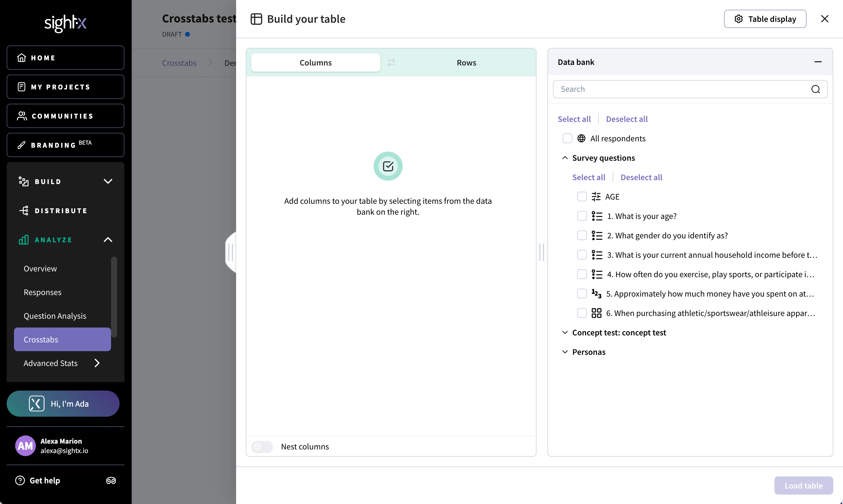Switch to the Rows tab

point(466,62)
